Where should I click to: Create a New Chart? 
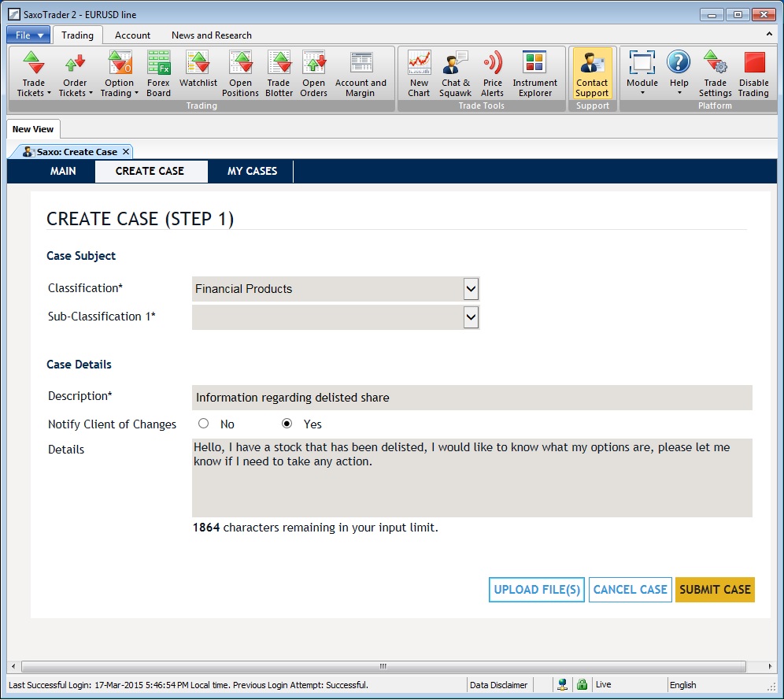[419, 74]
